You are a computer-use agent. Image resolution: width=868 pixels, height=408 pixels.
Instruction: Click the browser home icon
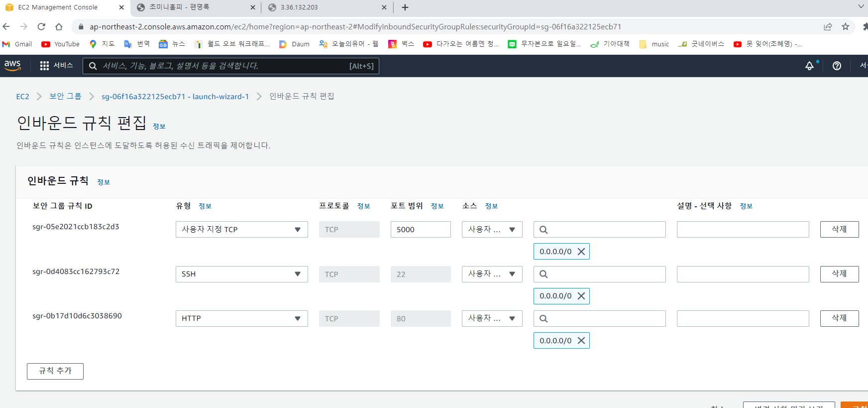point(59,26)
